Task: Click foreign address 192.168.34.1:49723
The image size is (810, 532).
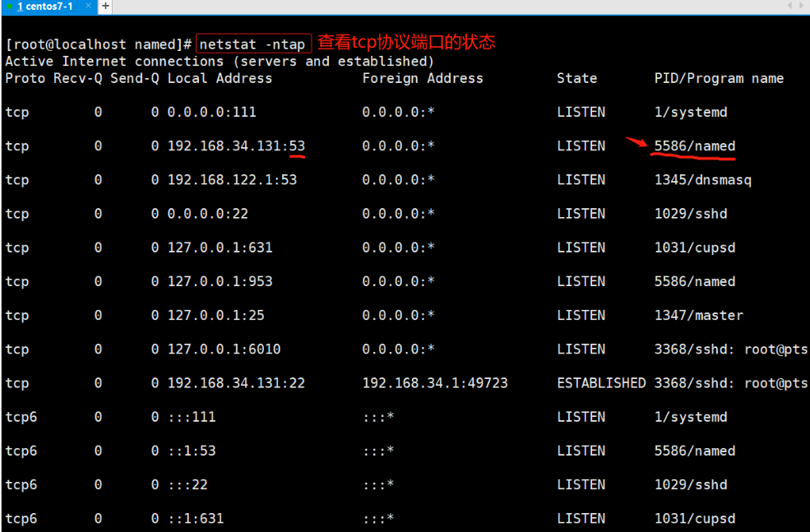Action: [435, 383]
